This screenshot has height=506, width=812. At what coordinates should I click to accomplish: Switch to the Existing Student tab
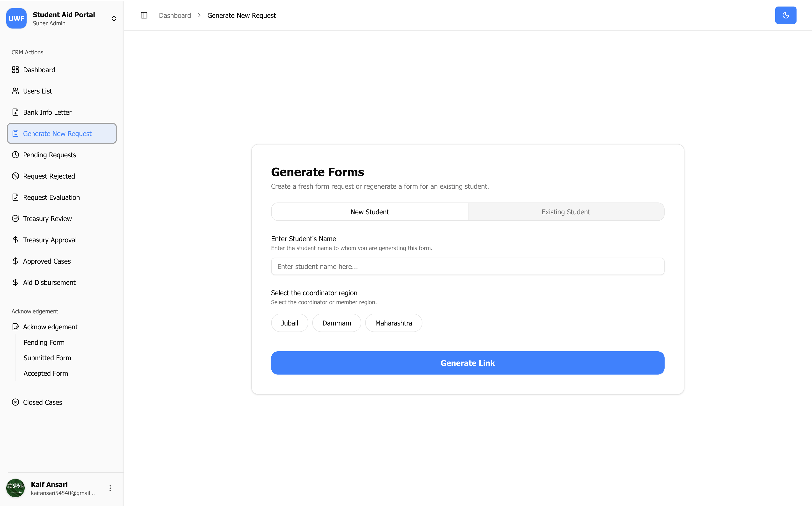click(x=566, y=212)
